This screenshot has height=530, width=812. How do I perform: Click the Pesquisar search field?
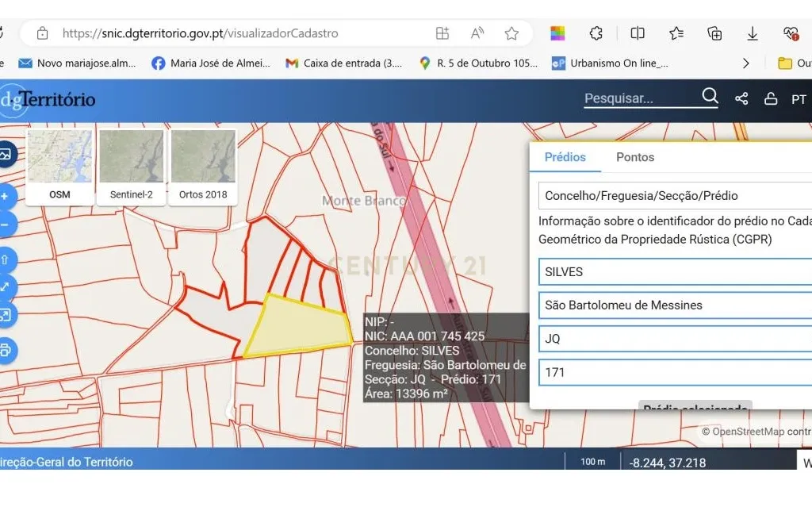pos(639,99)
